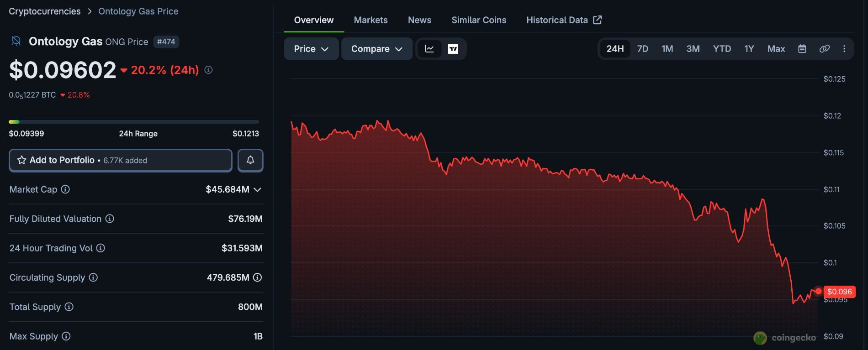Open the Similar Coins tab
Viewport: 868px width, 350px height.
point(479,20)
